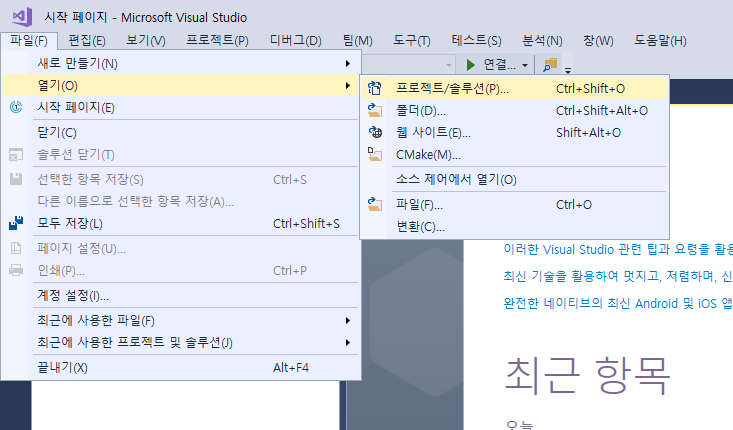Click the open file icon beside 파일(F)
Viewport: 733px width, 430px height.
[x=374, y=204]
